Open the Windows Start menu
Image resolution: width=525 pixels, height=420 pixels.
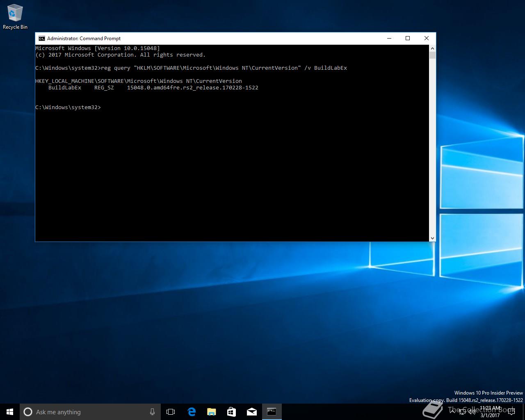pyautogui.click(x=10, y=412)
